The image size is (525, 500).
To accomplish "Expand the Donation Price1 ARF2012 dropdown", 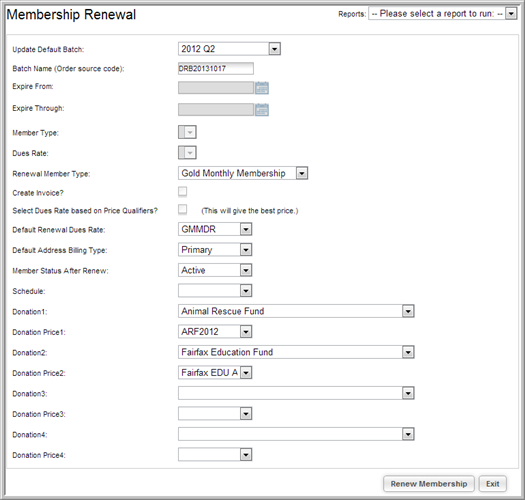I will [215, 332].
